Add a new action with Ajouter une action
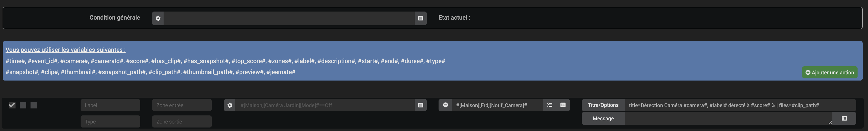Image resolution: width=868 pixels, height=131 pixels. coord(830,72)
